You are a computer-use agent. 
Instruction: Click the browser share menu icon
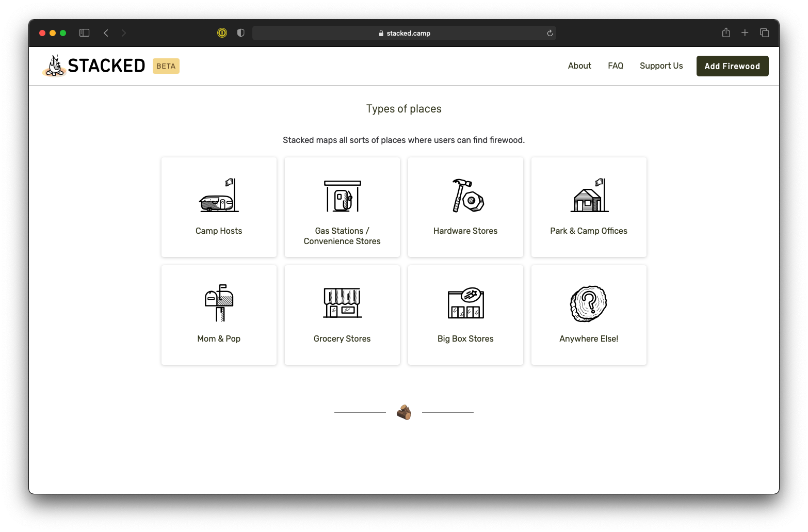(x=725, y=33)
